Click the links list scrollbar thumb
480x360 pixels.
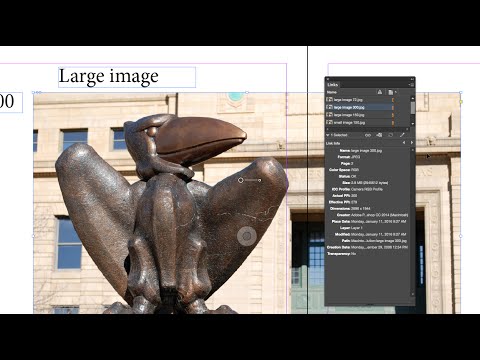point(413,108)
